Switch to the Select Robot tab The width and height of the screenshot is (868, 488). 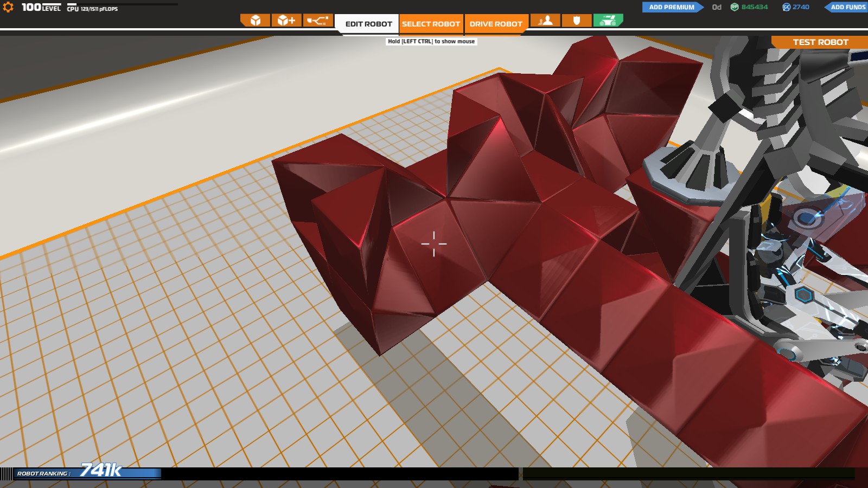pos(431,24)
